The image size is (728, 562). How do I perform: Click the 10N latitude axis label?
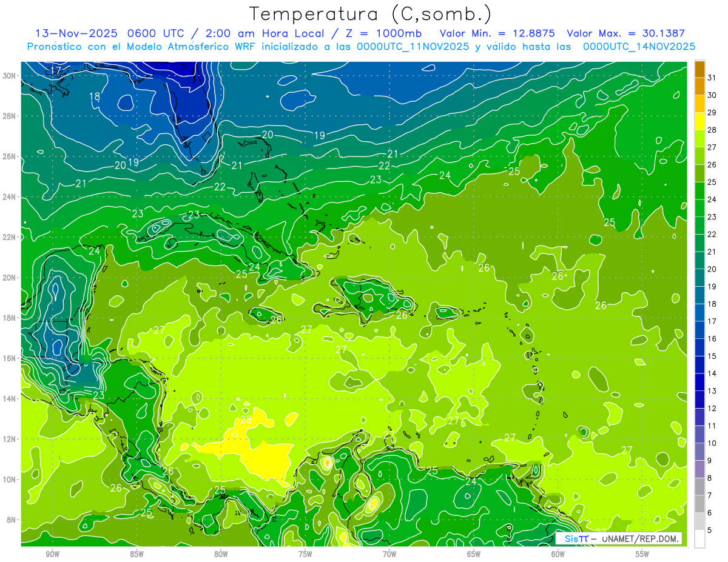[10, 479]
